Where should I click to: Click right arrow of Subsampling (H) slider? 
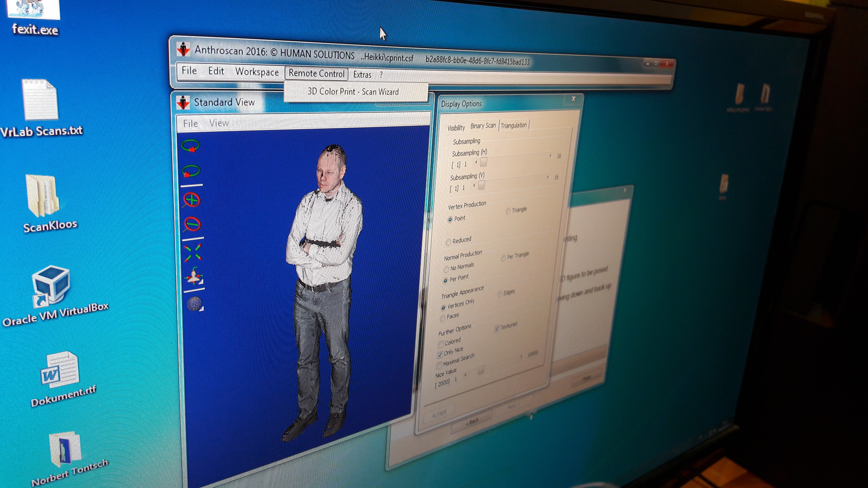[550, 156]
